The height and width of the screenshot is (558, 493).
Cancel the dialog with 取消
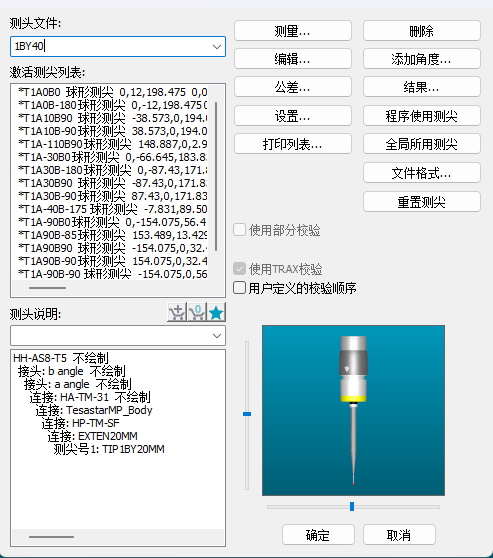(x=399, y=535)
